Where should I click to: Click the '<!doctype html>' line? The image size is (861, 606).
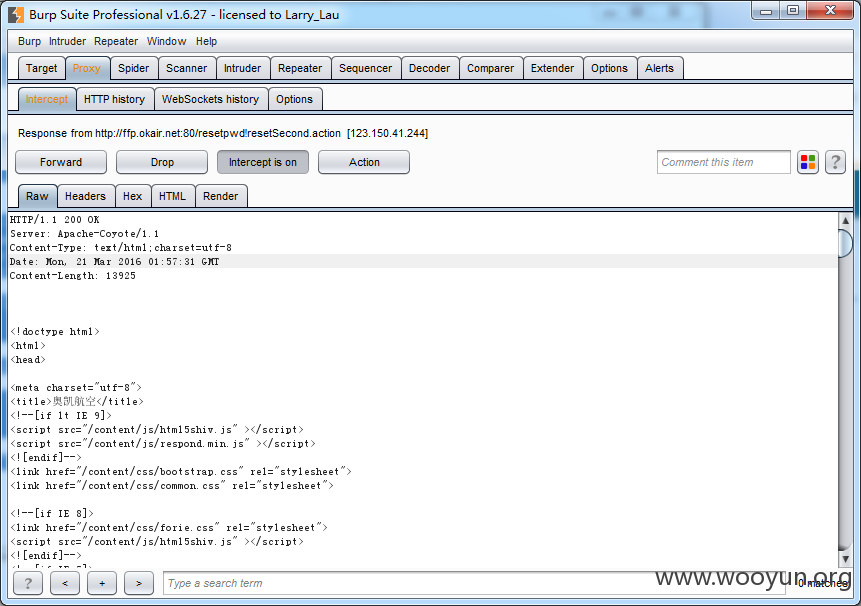click(x=55, y=332)
